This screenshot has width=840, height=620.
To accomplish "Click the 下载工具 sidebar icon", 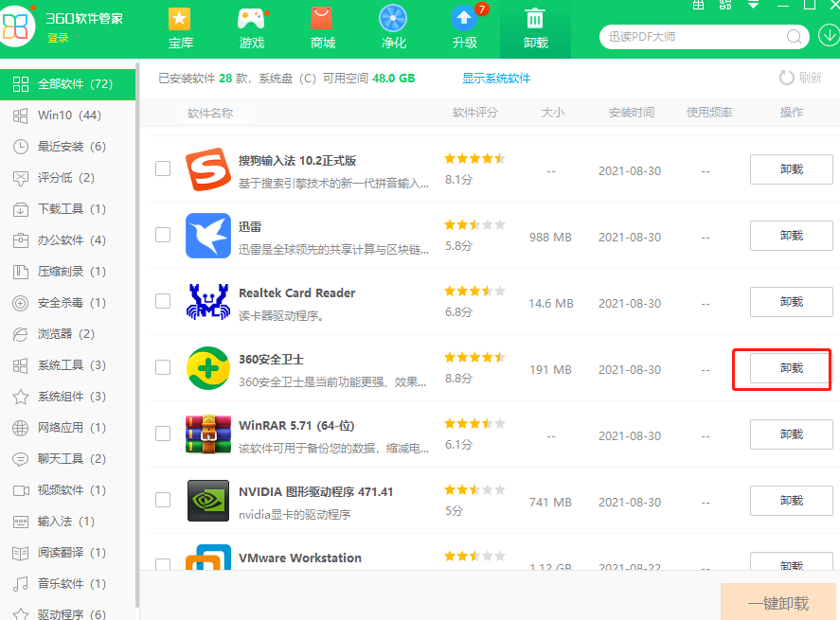I will pos(20,209).
